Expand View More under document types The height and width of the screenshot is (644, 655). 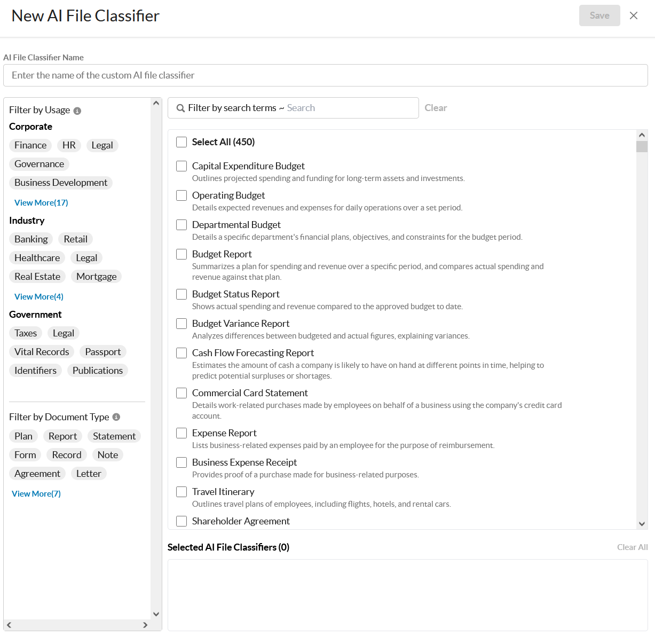click(36, 493)
